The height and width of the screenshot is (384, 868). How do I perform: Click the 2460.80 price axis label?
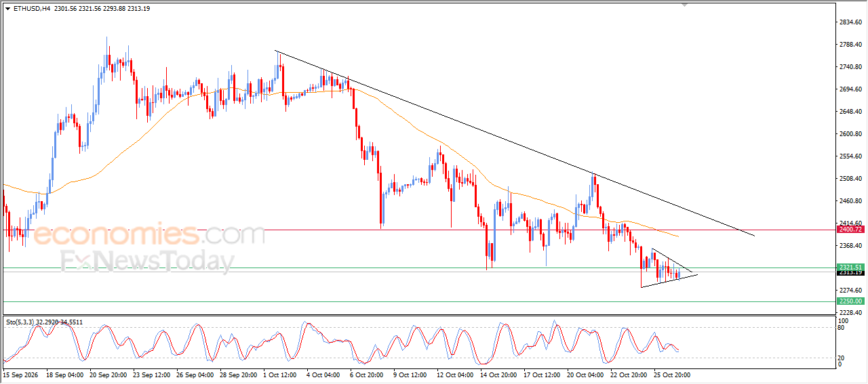(x=850, y=201)
